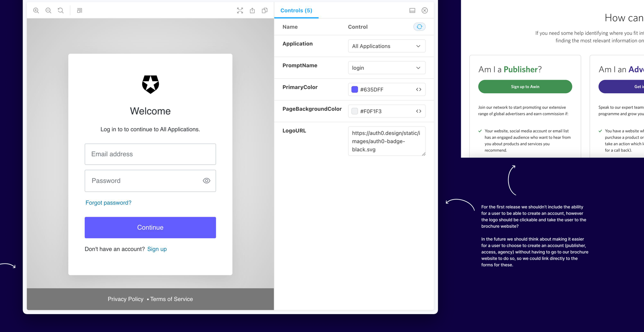The width and height of the screenshot is (644, 332).
Task: Follow the Forgot password? link
Action: [109, 203]
